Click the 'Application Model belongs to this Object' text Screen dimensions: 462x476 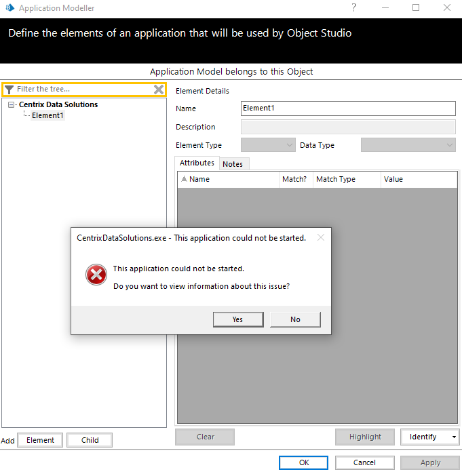tap(231, 72)
